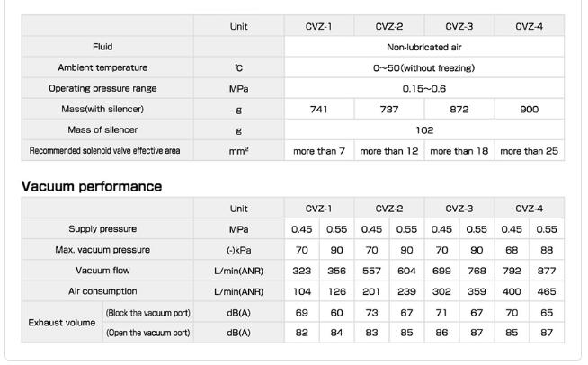Click the "Vacuum performance" section heading
The image size is (588, 365).
pos(92,187)
